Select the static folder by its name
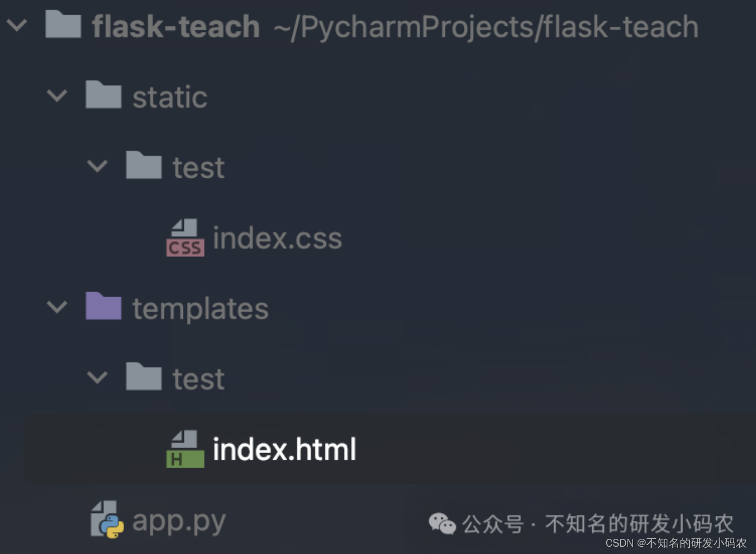 [x=169, y=96]
